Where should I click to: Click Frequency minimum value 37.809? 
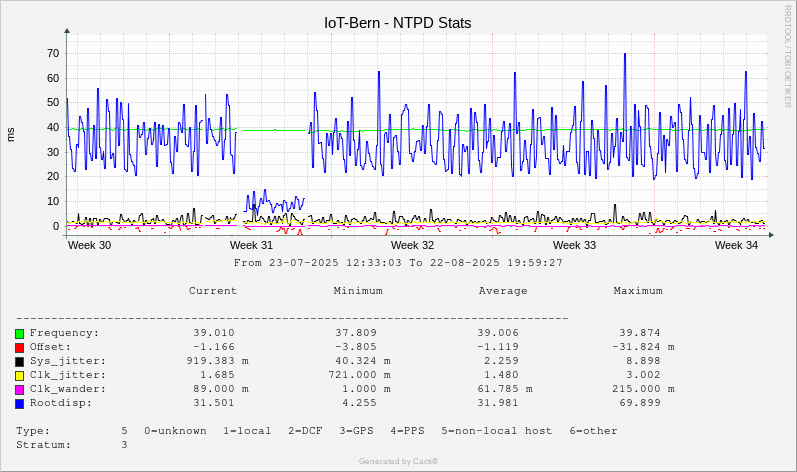point(356,333)
